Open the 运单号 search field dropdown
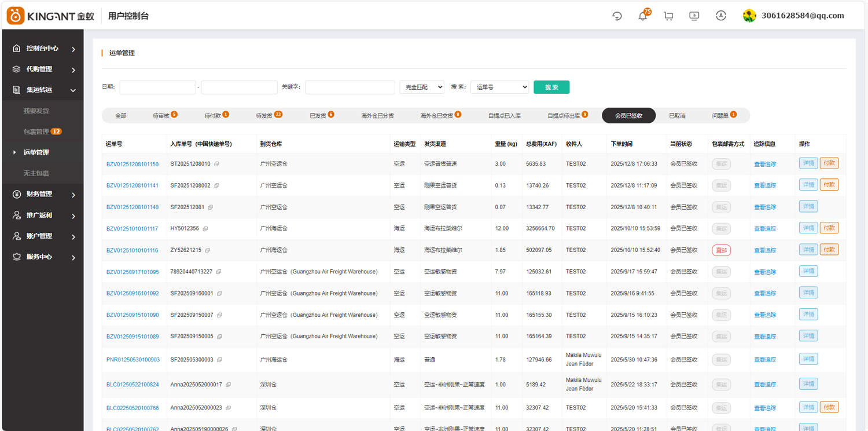The image size is (868, 431). (499, 87)
